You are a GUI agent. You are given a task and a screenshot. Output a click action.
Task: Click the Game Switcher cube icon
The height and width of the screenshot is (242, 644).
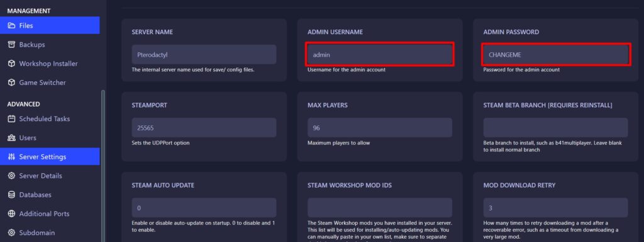tap(11, 83)
